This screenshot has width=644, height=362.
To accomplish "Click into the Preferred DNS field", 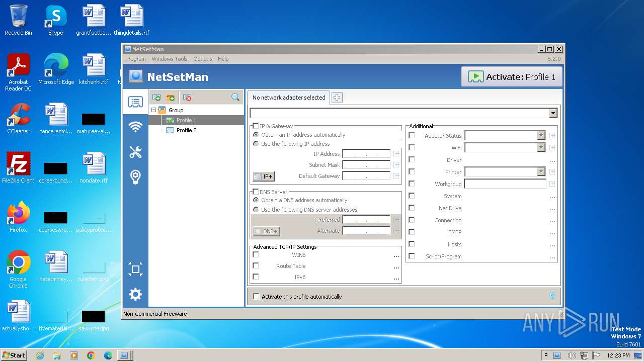I will coord(366,220).
